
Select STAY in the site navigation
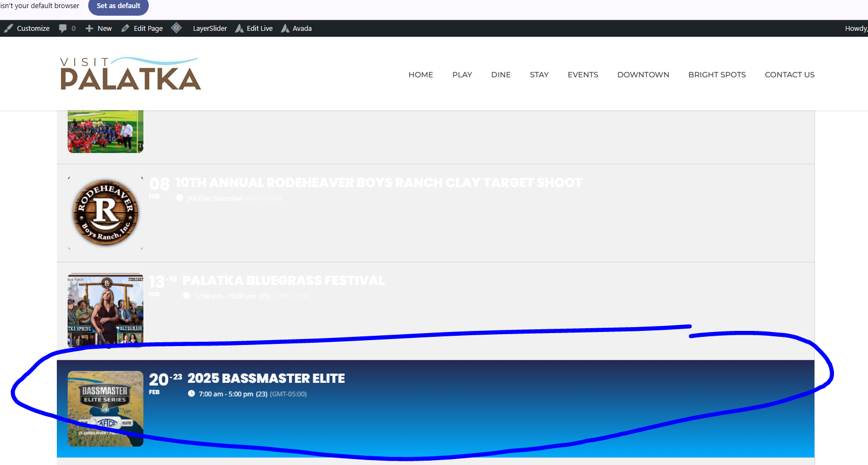pyautogui.click(x=539, y=75)
